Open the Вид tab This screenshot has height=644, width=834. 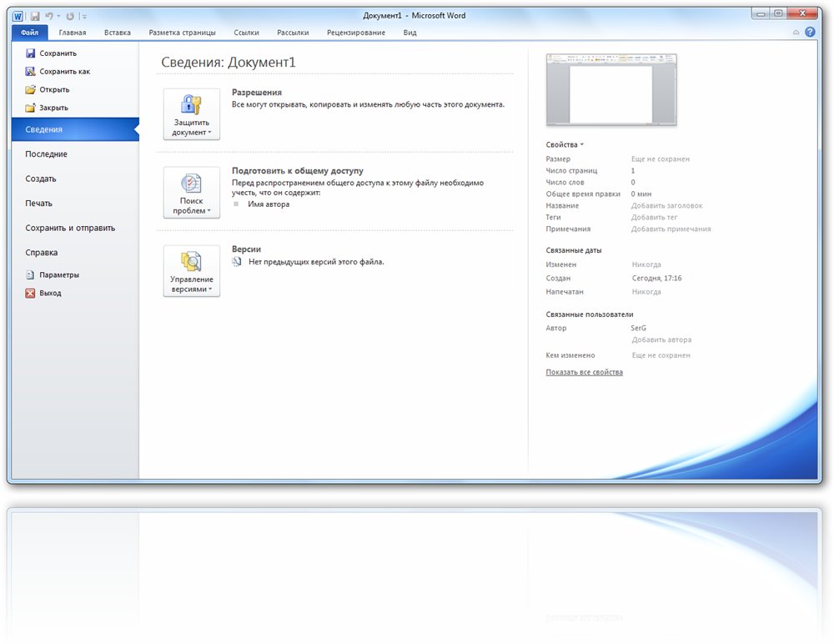[x=410, y=33]
